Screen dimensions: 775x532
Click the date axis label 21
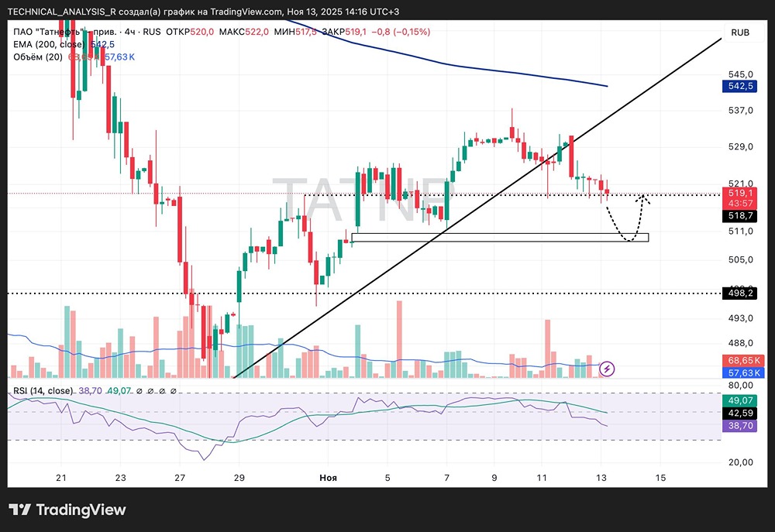coord(60,478)
